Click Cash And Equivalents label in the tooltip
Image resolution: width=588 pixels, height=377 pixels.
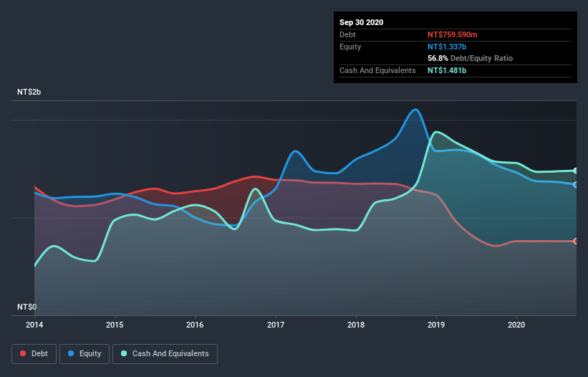[x=377, y=70]
